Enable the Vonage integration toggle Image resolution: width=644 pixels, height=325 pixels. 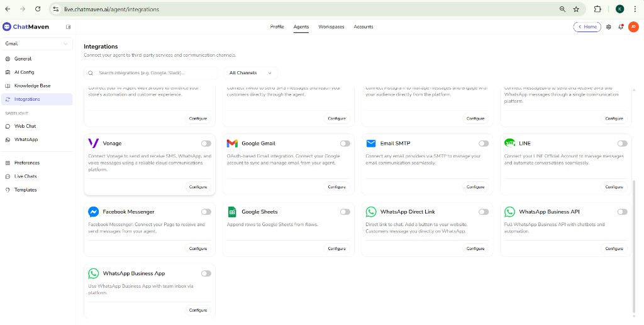pos(206,144)
